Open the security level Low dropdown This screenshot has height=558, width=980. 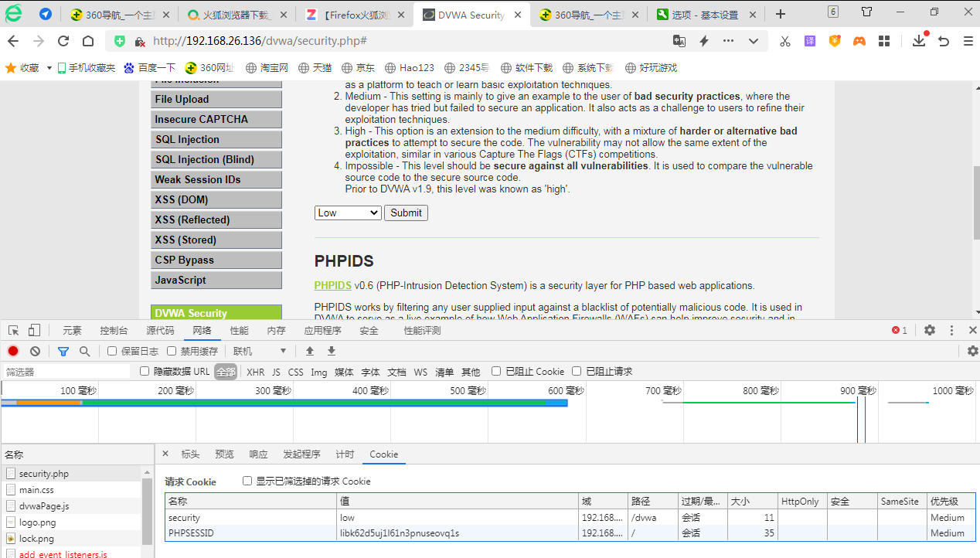[x=348, y=213]
